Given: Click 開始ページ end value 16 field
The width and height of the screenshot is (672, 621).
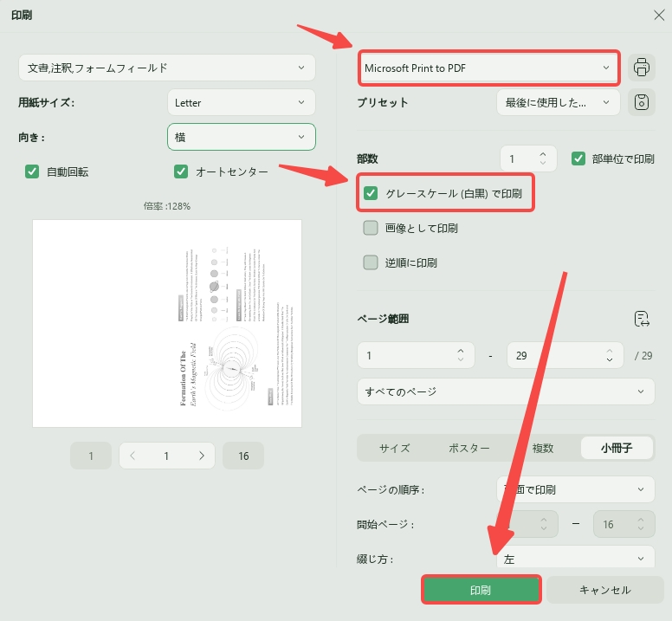Looking at the screenshot, I should point(624,524).
